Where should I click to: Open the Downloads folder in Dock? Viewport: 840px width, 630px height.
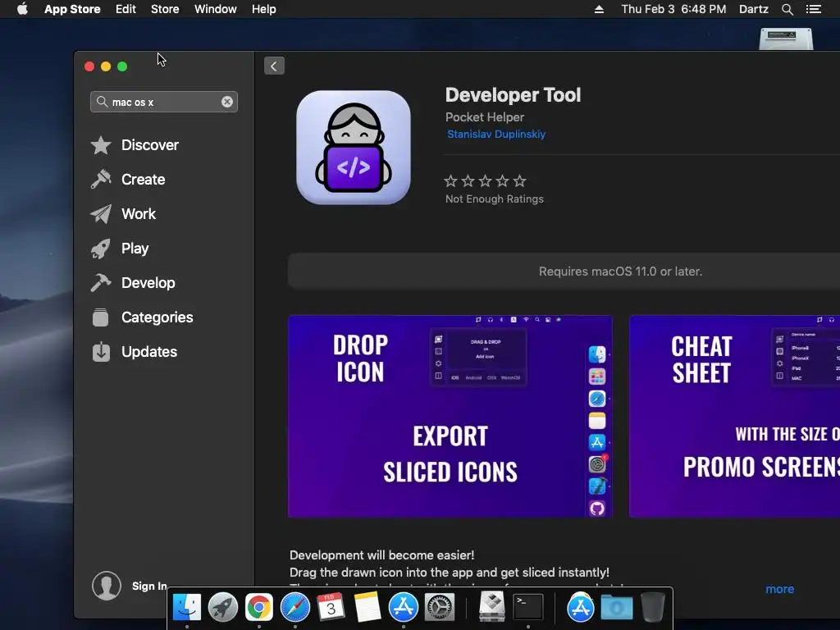coord(617,607)
